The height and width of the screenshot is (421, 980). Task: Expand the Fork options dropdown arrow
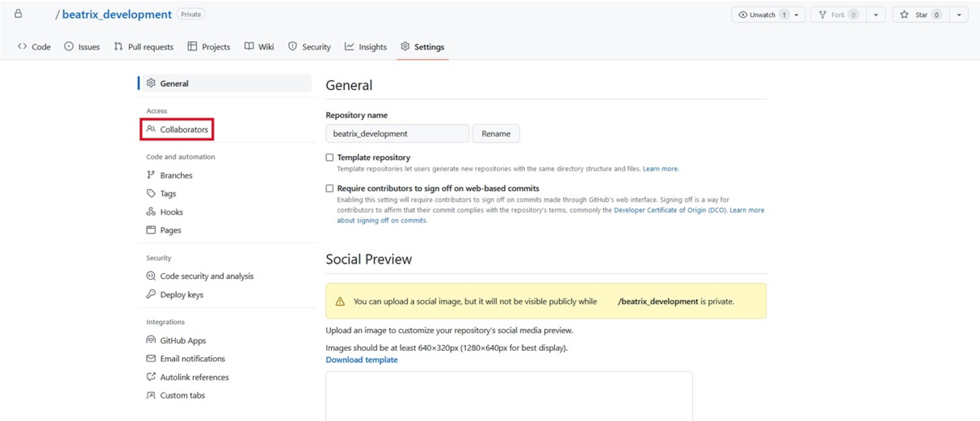coord(876,15)
